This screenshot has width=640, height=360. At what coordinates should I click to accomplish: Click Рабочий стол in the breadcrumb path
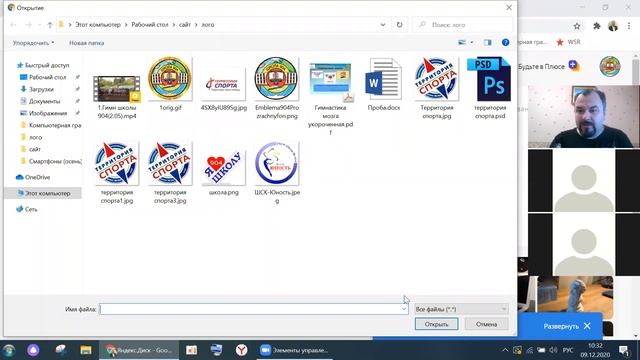(150, 25)
